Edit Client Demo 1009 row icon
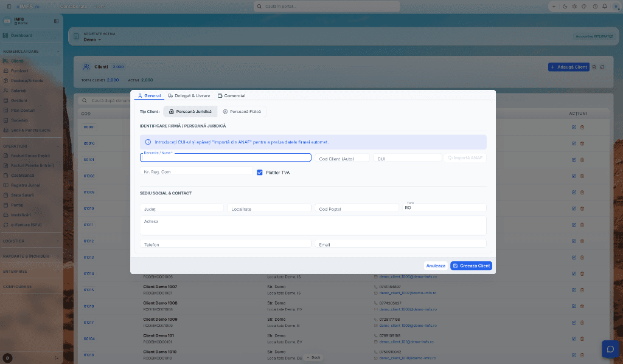The width and height of the screenshot is (623, 364). pyautogui.click(x=574, y=322)
